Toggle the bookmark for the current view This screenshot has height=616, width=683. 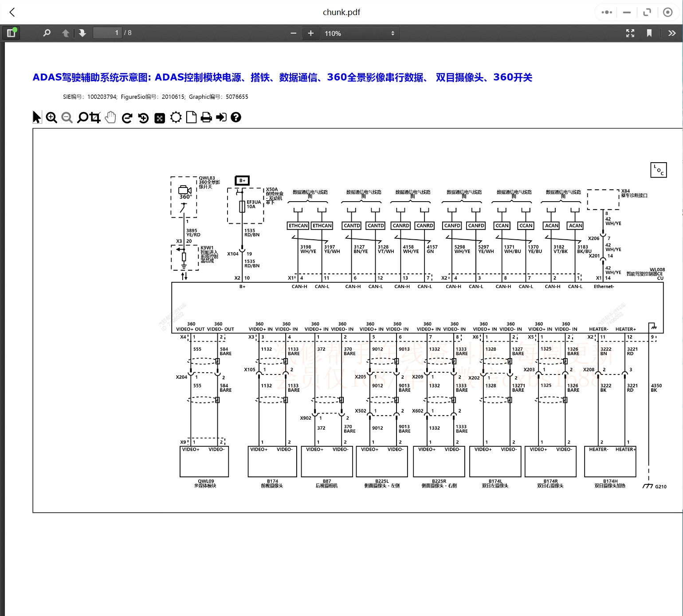(x=650, y=33)
